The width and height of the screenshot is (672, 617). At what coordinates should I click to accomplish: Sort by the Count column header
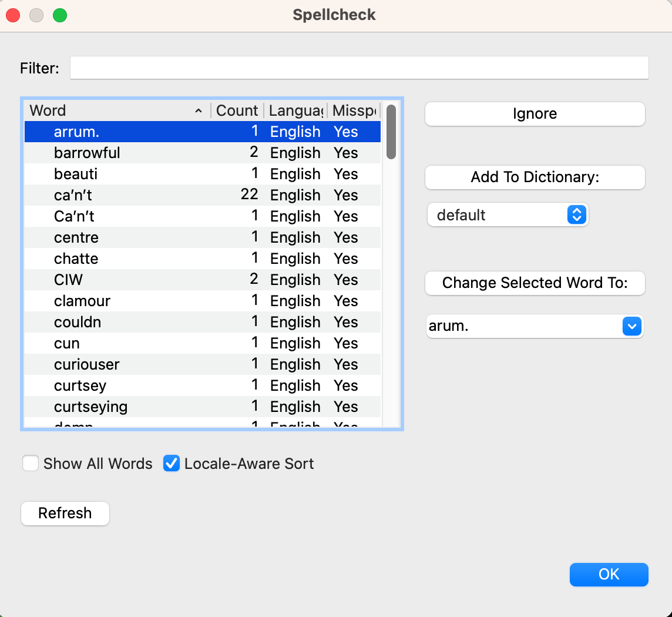point(237,110)
